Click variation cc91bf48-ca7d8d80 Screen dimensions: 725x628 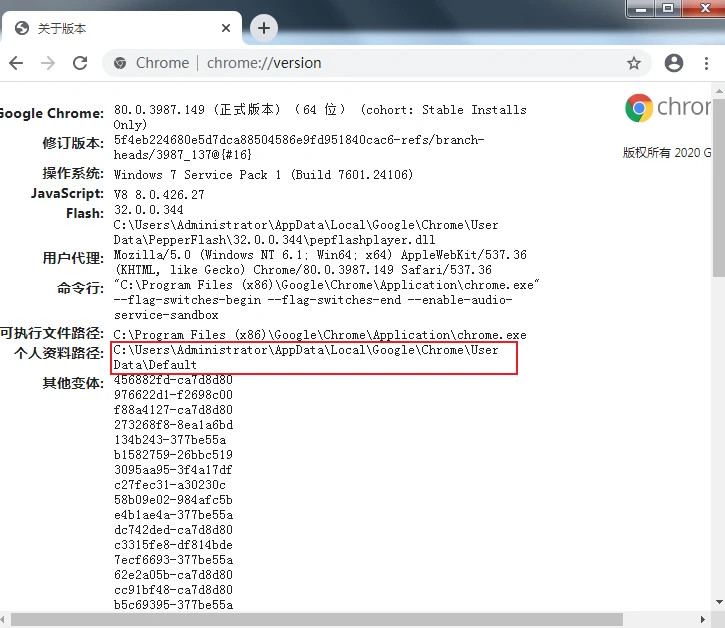173,590
